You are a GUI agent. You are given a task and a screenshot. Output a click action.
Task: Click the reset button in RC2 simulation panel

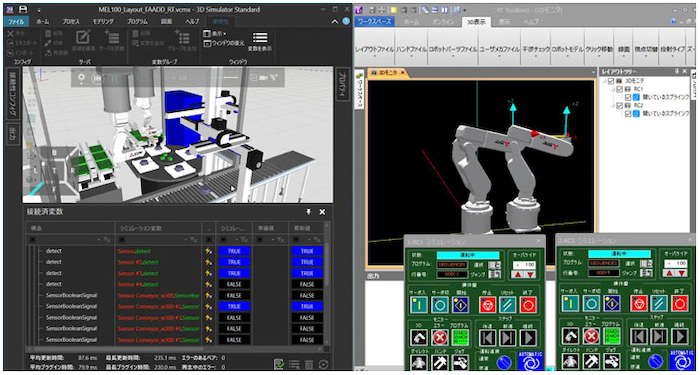click(x=659, y=304)
